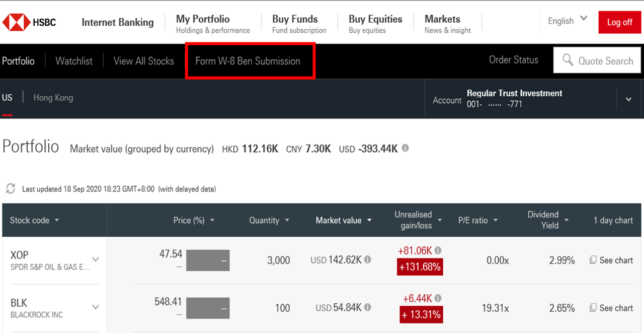The image size is (644, 333).
Task: Click the refresh icon beside Last updated
Action: 10,189
